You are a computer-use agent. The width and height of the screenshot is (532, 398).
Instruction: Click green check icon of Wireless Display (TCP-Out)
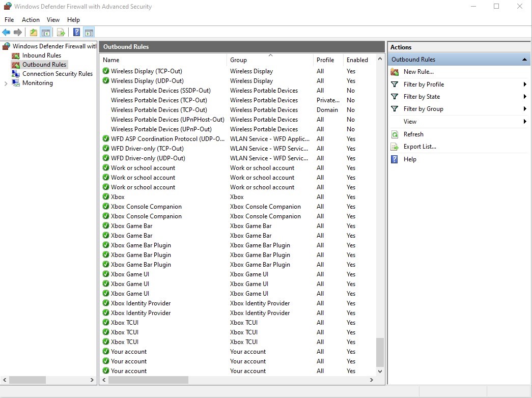[106, 71]
